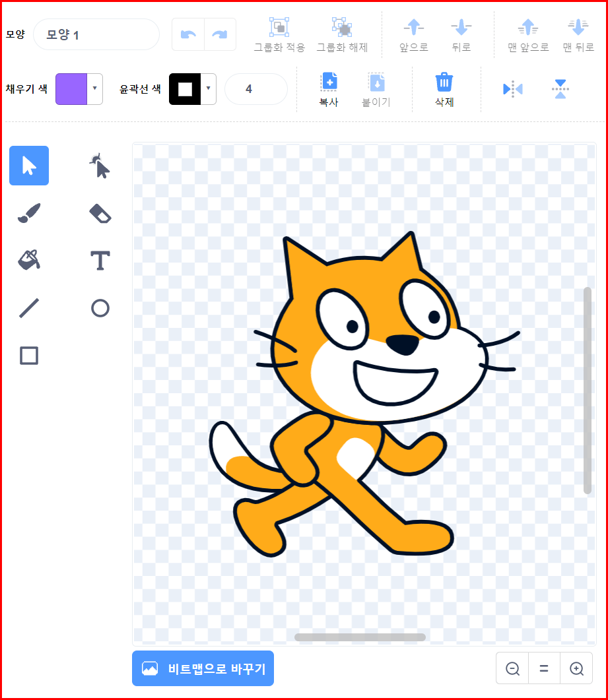Delete selection with 삭제
Screen dimensions: 608x700
tap(444, 89)
